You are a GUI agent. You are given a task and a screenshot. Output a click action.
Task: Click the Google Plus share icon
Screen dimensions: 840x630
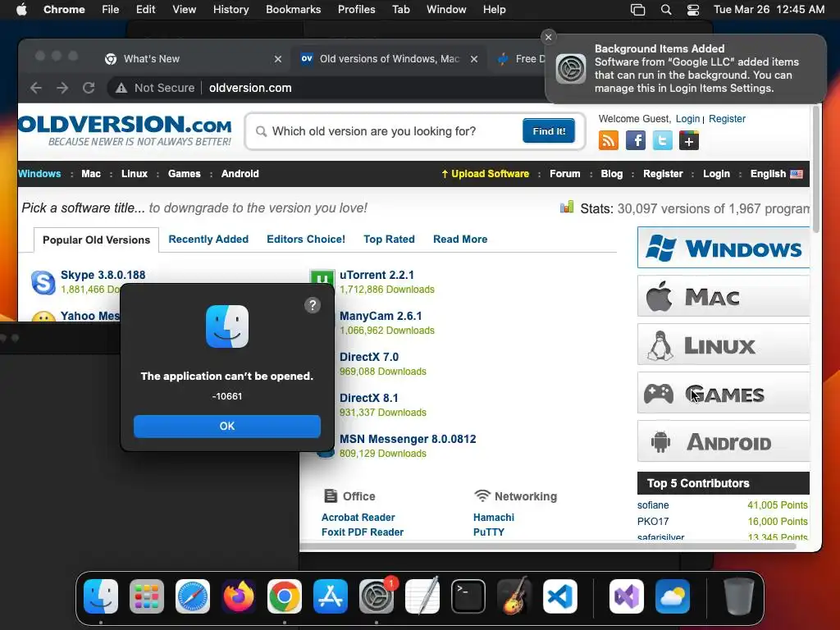coord(689,141)
